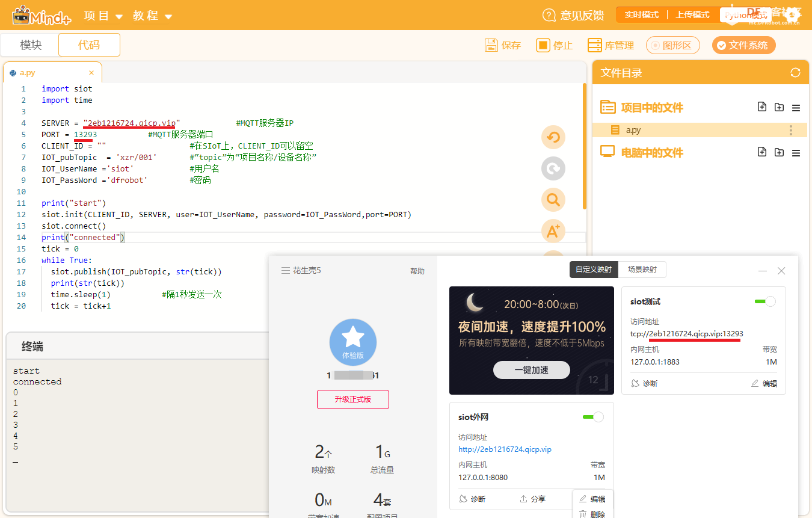Image resolution: width=812 pixels, height=518 pixels.
Task: Click the search magnifier icon in editor
Action: pyautogui.click(x=553, y=200)
